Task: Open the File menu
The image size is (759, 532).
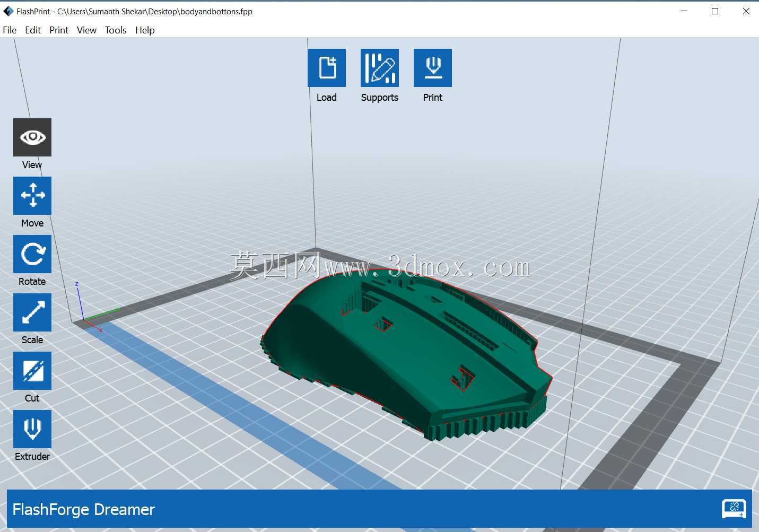Action: tap(10, 30)
